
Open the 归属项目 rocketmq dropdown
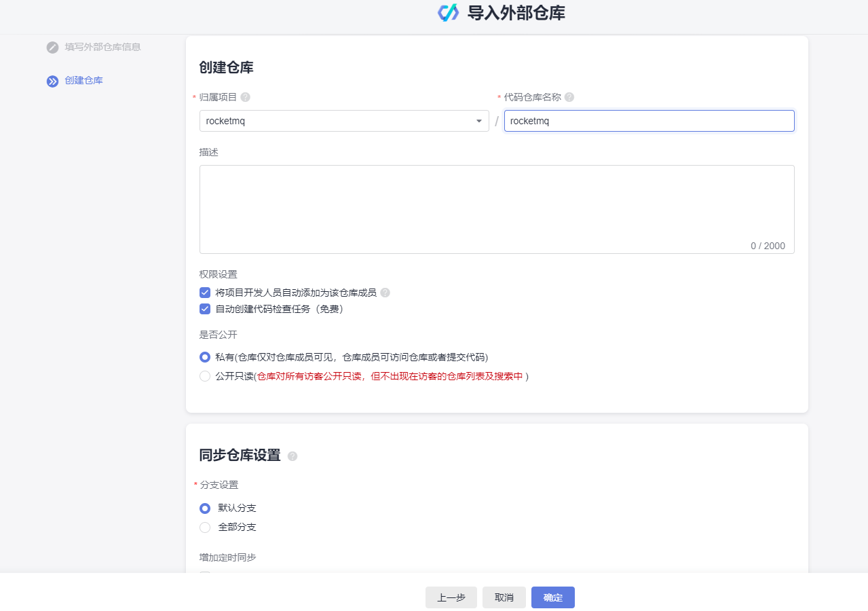[344, 121]
